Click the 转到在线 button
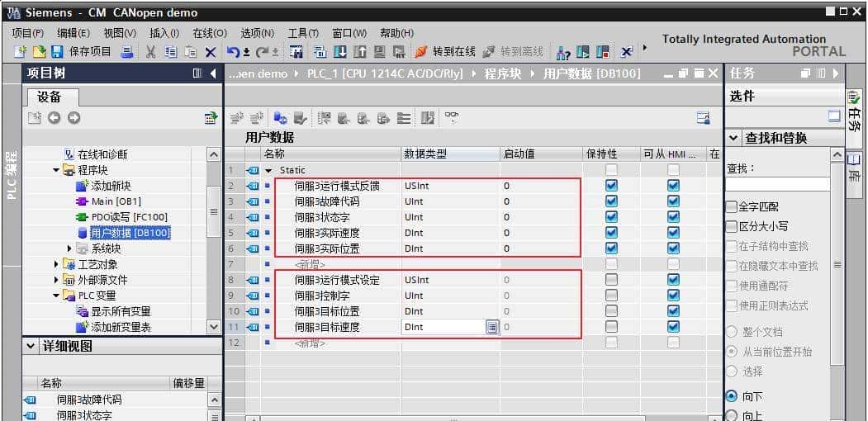Viewport: 868px width, 421px height. point(445,52)
